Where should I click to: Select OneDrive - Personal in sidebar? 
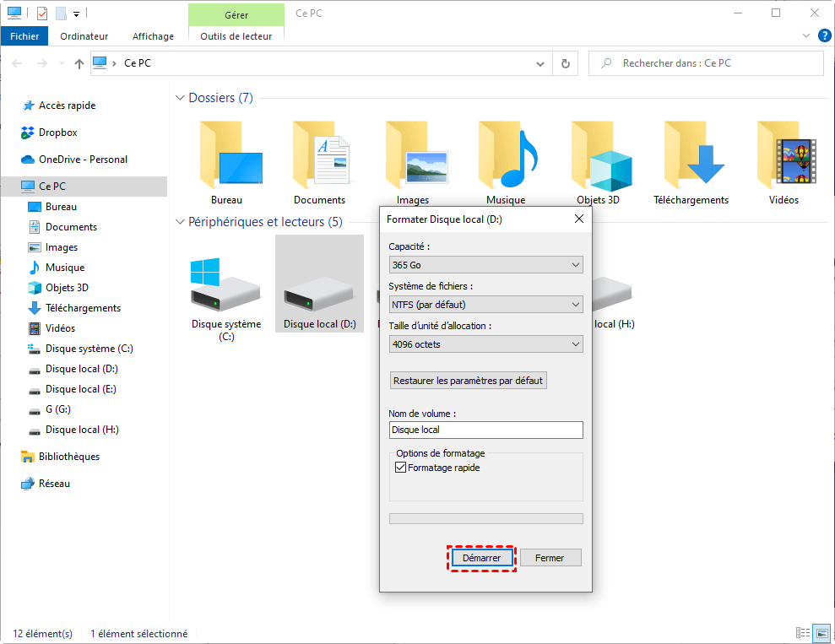point(83,160)
